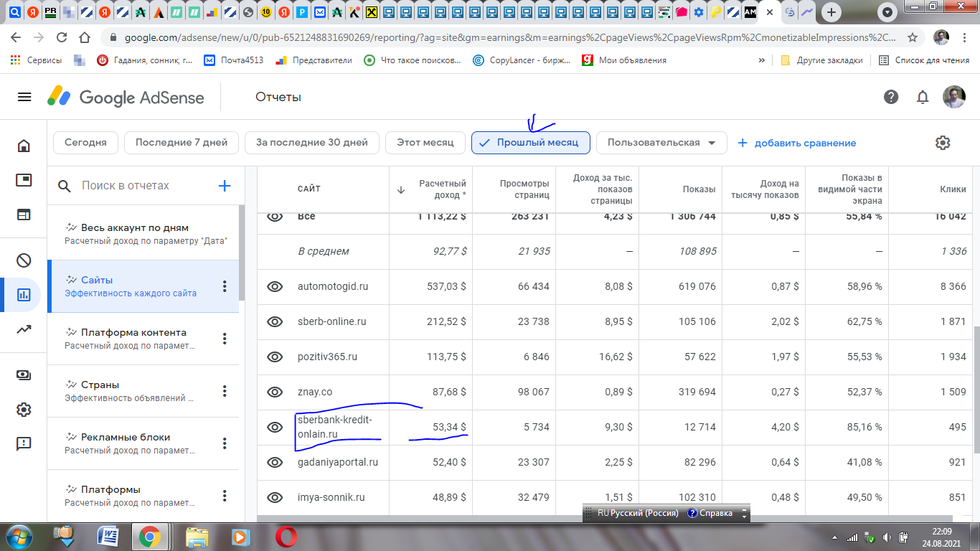Open a new browser tab
Screen dimensions: 980x551
pyautogui.click(x=831, y=12)
